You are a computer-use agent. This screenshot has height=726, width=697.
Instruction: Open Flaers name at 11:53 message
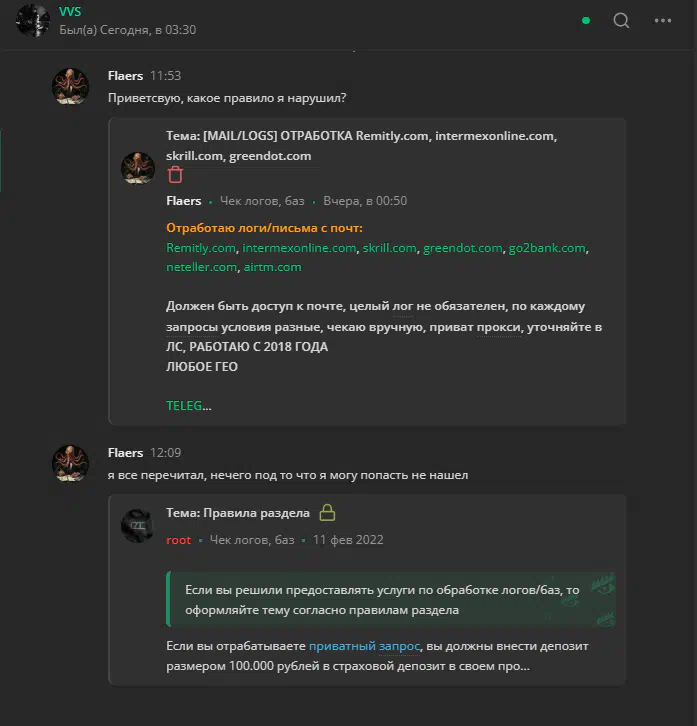pos(125,75)
